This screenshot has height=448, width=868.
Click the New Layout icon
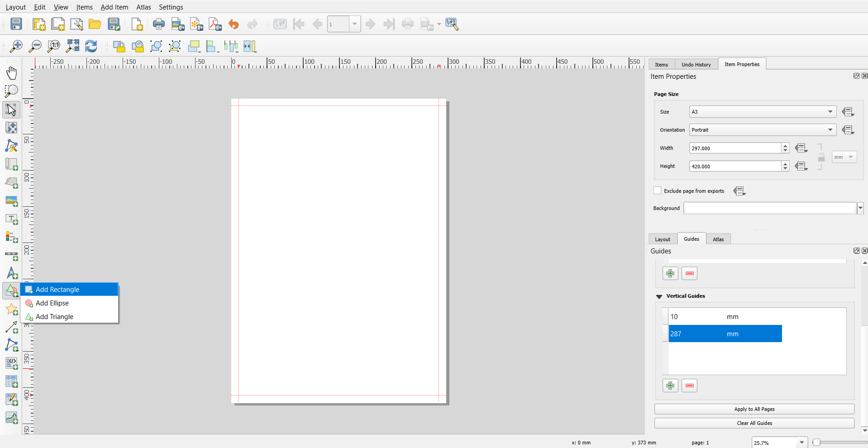pos(39,24)
